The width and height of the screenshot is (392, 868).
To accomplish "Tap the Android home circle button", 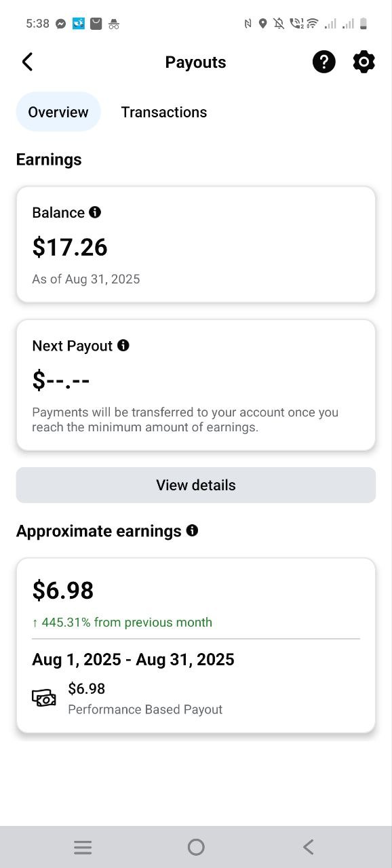I will pos(195,846).
